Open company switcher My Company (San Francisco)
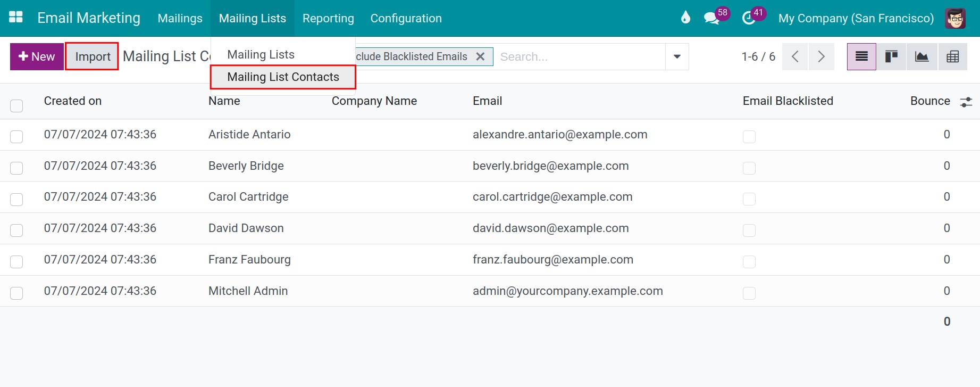 pyautogui.click(x=856, y=18)
